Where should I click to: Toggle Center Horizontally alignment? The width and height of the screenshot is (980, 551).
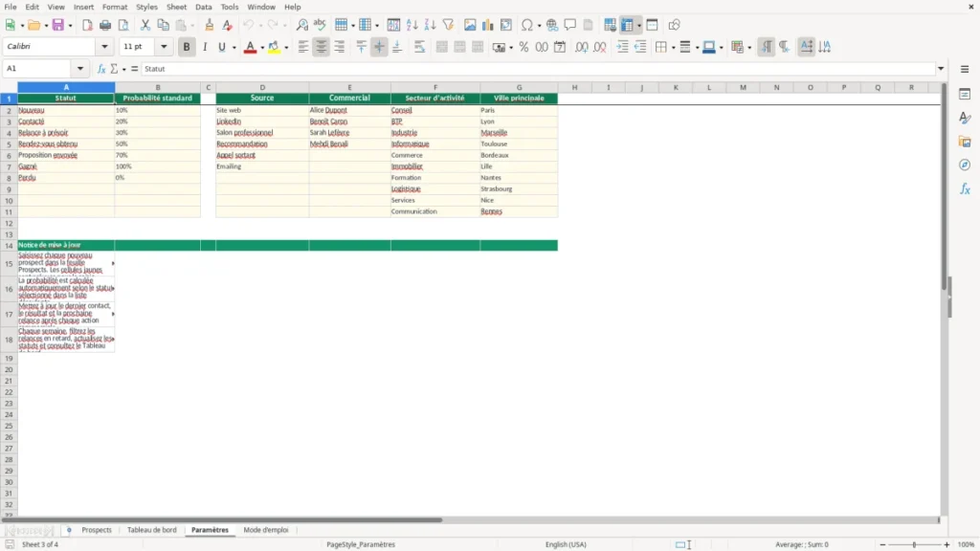(x=322, y=47)
